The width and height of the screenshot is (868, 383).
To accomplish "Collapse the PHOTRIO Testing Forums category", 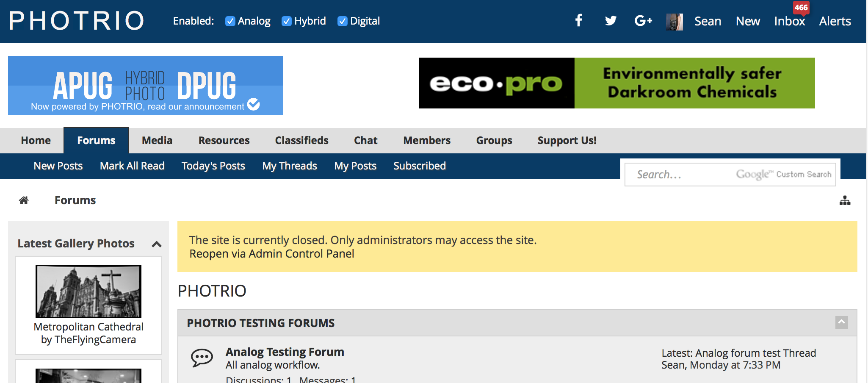I will pyautogui.click(x=842, y=322).
